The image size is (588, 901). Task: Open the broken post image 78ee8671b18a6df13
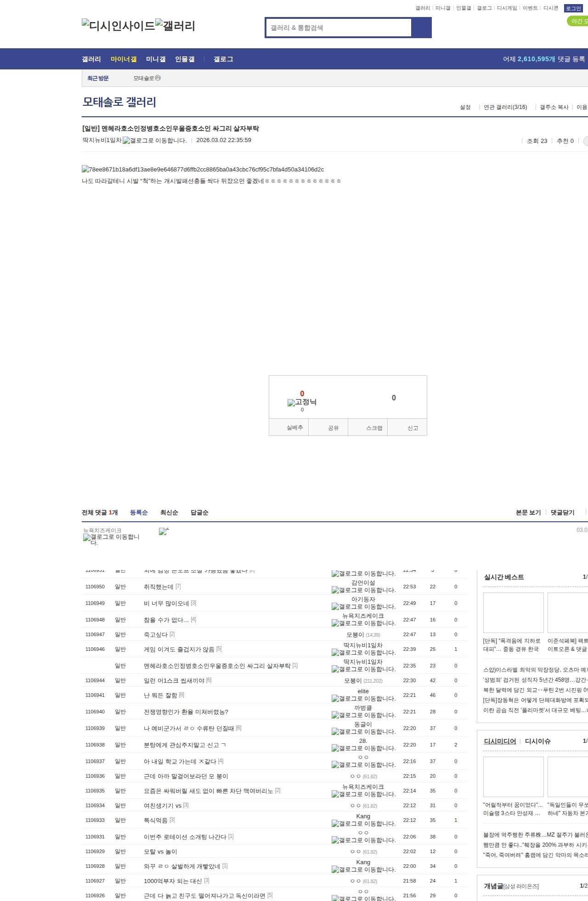203,170
